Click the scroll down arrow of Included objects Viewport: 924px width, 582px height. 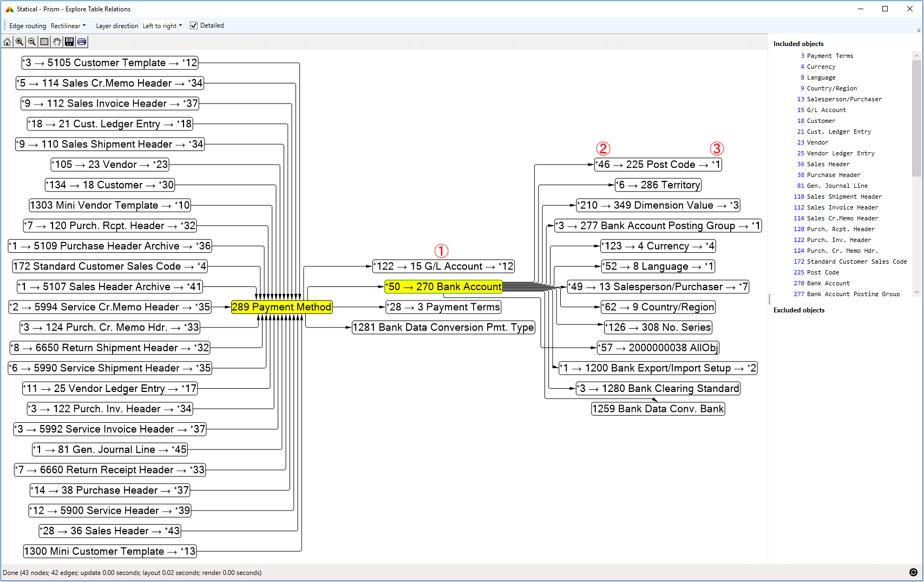(x=916, y=292)
